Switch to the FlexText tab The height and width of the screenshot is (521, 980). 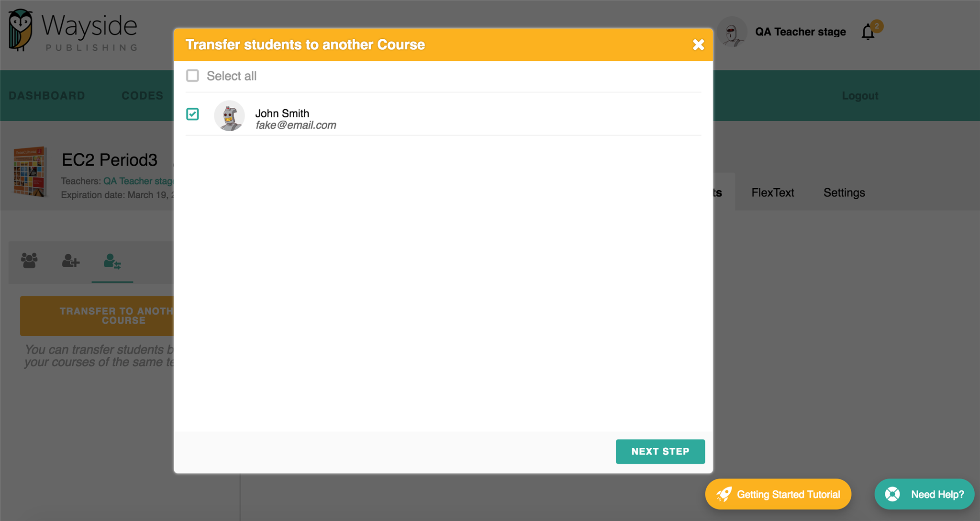pyautogui.click(x=772, y=193)
